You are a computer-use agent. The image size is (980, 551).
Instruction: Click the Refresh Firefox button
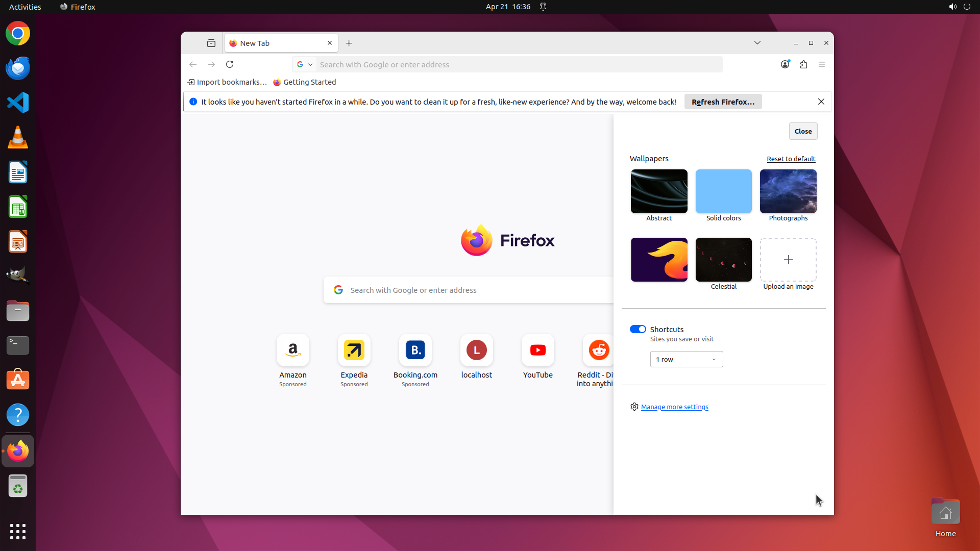[723, 102]
